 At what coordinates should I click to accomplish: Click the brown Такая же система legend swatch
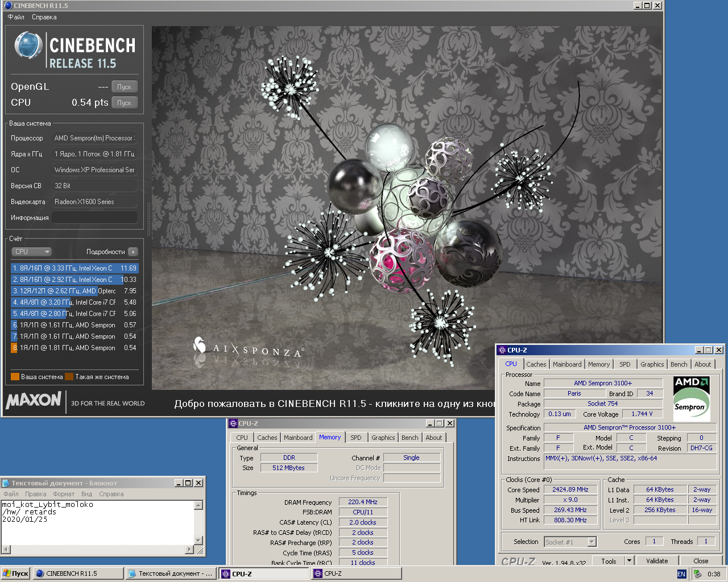coord(69,377)
